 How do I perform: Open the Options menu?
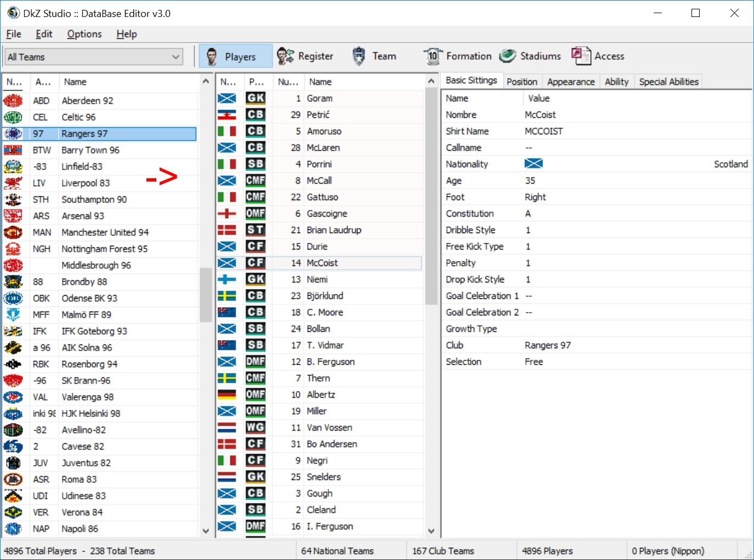pos(84,34)
